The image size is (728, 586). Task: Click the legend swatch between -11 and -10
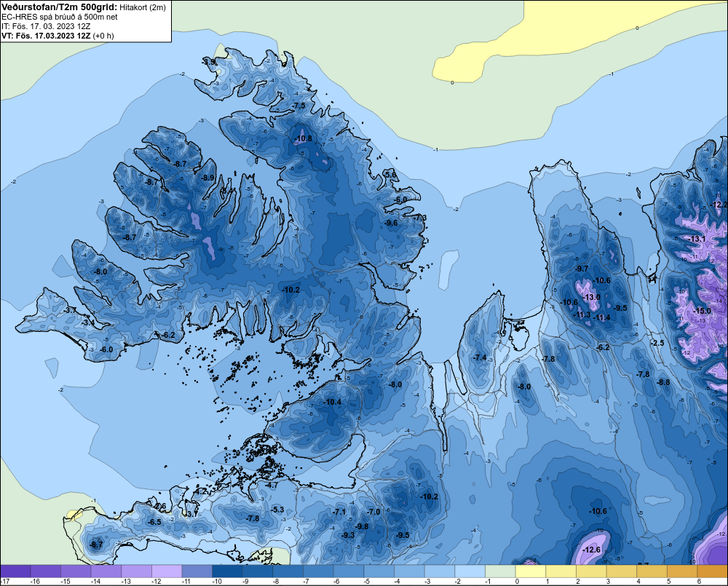[197, 571]
